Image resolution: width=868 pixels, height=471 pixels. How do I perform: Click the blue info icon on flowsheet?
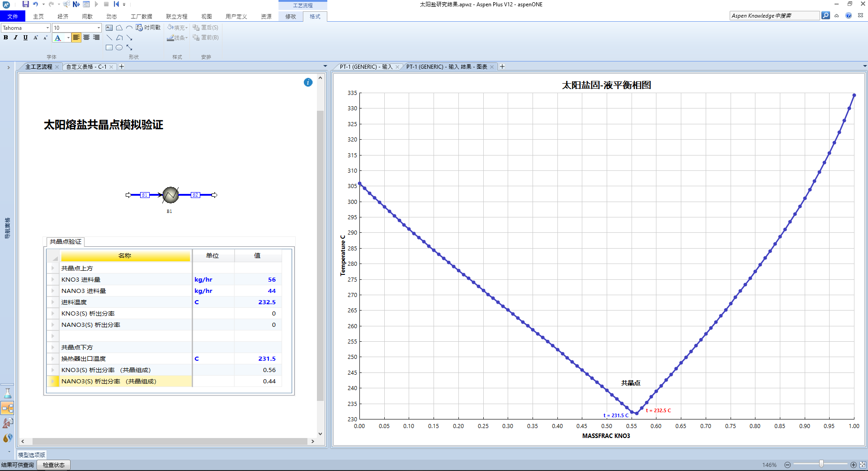(308, 82)
